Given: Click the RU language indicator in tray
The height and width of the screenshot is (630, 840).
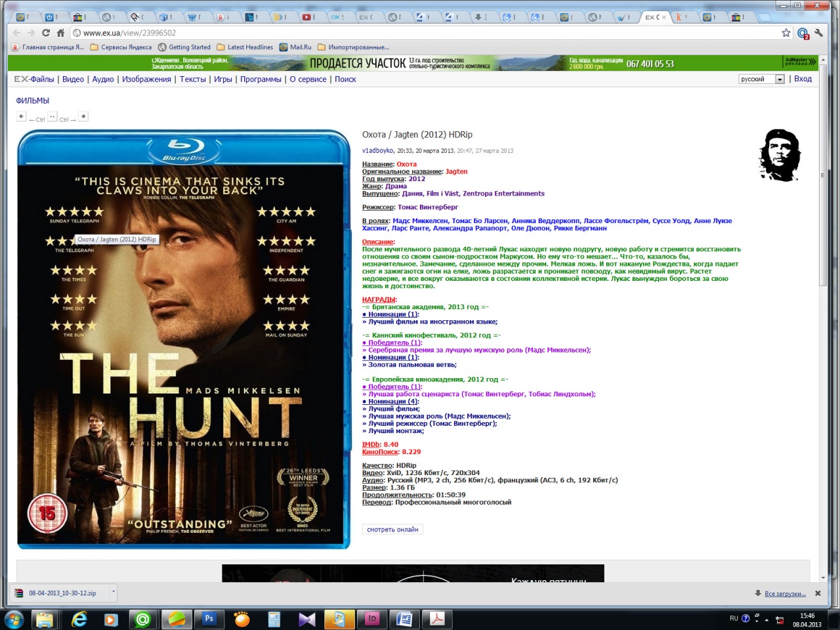Looking at the screenshot, I should (x=734, y=618).
